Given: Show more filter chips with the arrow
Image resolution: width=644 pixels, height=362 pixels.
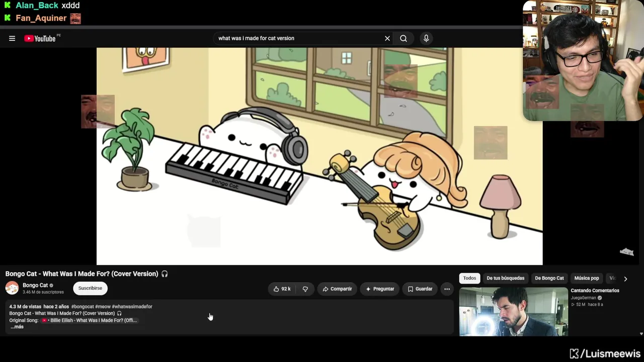Looking at the screenshot, I should click(625, 279).
